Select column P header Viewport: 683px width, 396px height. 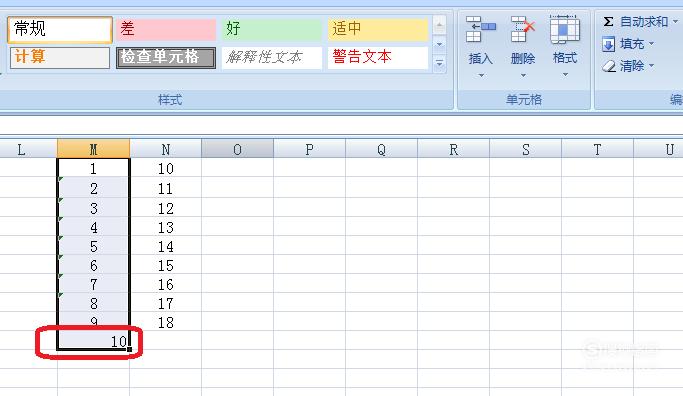click(309, 149)
